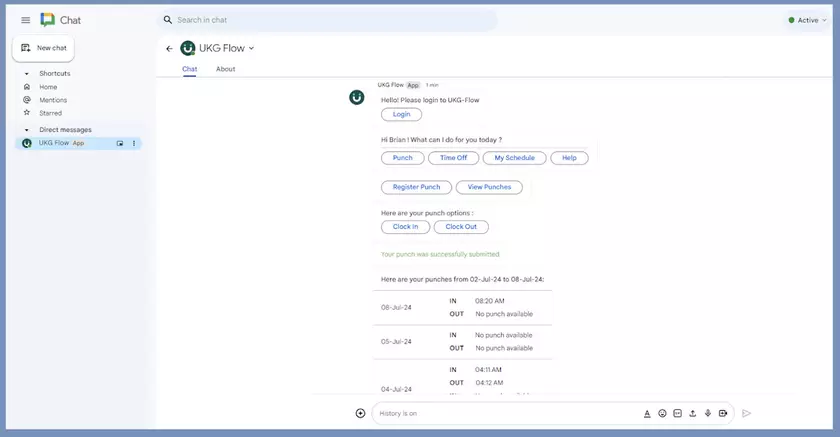This screenshot has height=437, width=840.
Task: Open UKG Flow chat in pop-up window
Action: [x=120, y=144]
